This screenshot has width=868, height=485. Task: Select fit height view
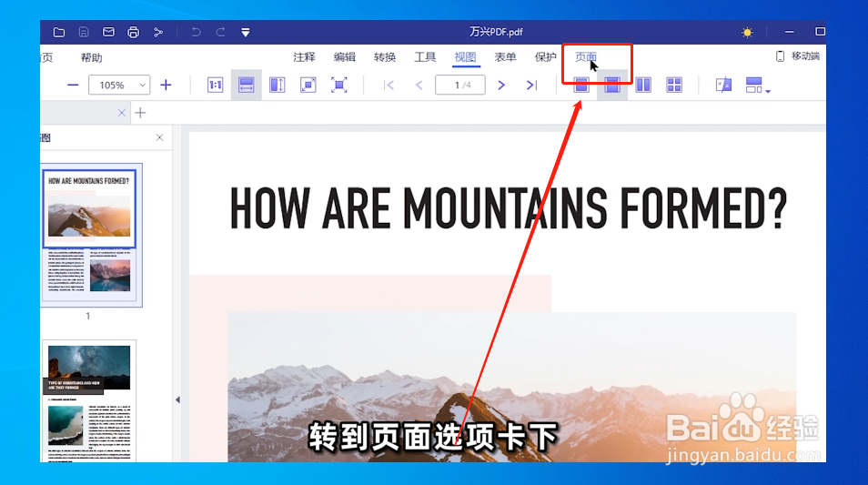click(278, 86)
